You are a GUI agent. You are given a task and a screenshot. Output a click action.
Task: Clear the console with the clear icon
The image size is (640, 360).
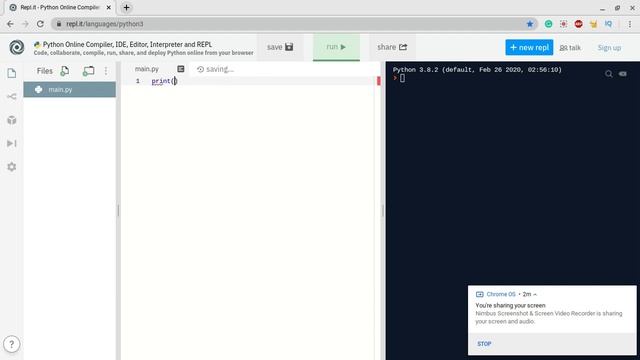622,74
